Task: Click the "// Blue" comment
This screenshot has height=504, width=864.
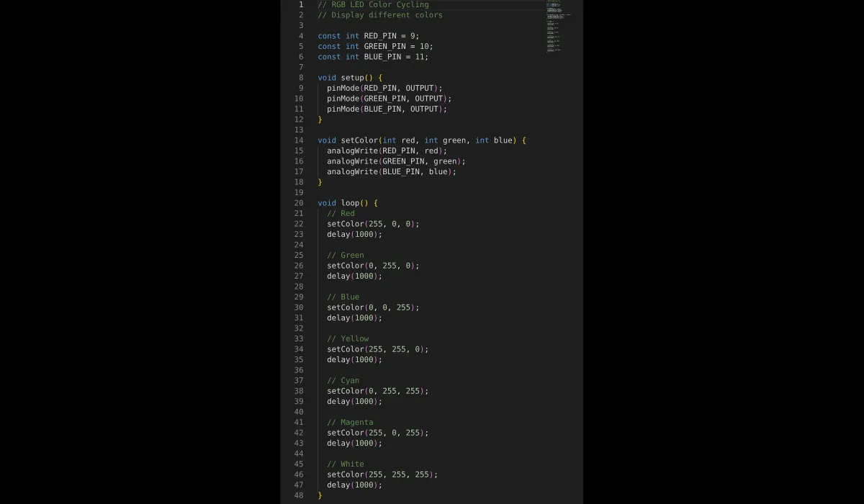Action: (x=343, y=297)
